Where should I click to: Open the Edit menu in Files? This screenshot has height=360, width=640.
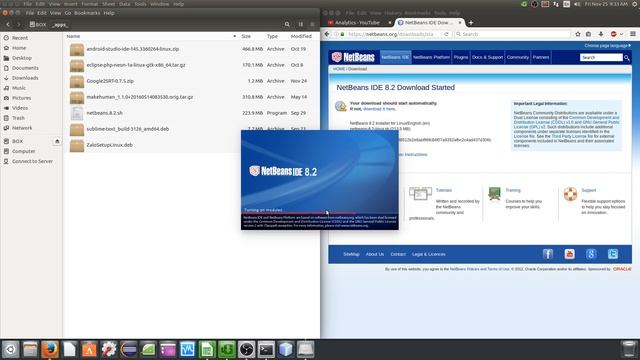[42, 13]
